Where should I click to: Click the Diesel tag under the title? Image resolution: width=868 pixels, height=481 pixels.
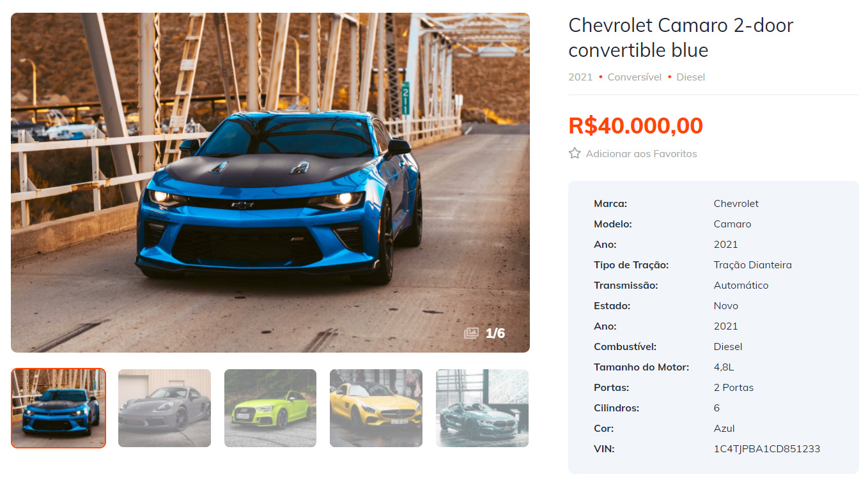[x=690, y=77]
